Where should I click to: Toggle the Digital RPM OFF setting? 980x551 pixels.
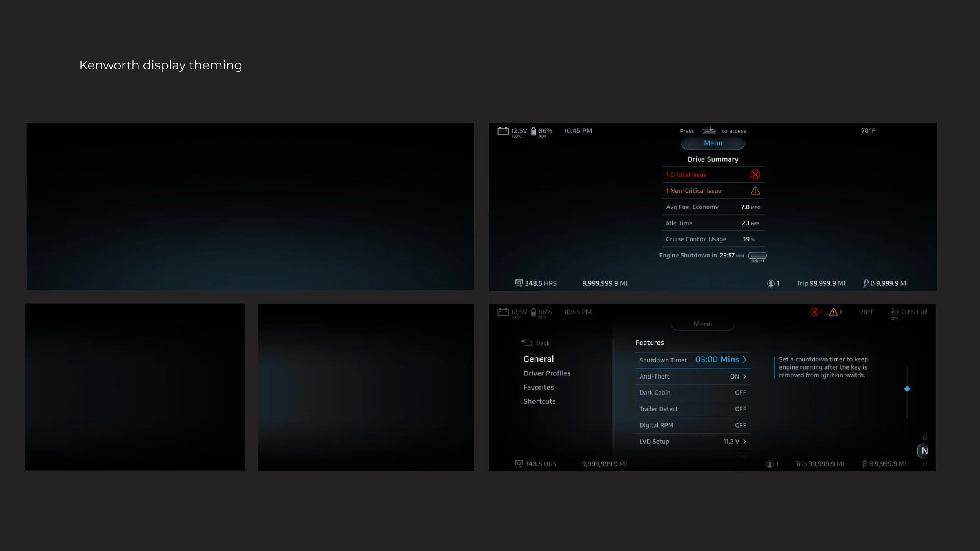coord(740,425)
